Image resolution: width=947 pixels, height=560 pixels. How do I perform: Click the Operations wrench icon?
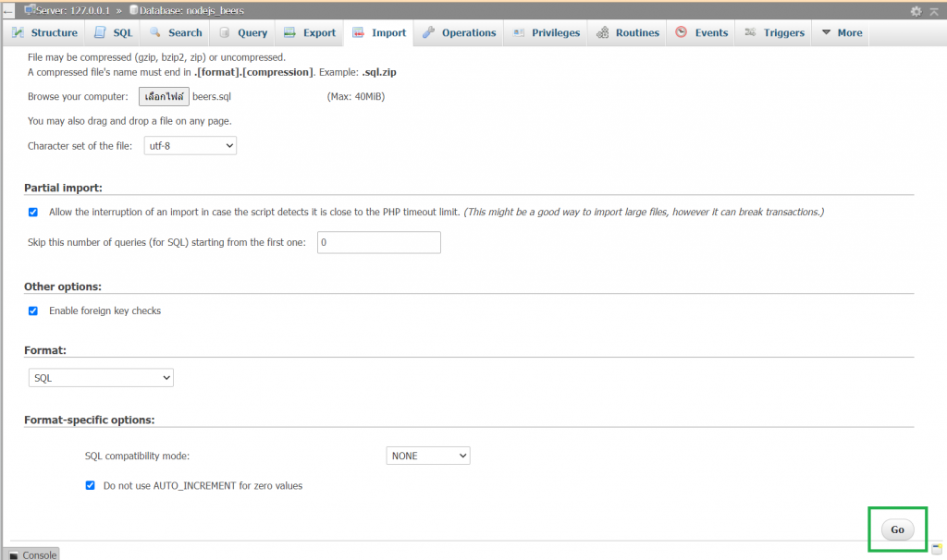(428, 32)
